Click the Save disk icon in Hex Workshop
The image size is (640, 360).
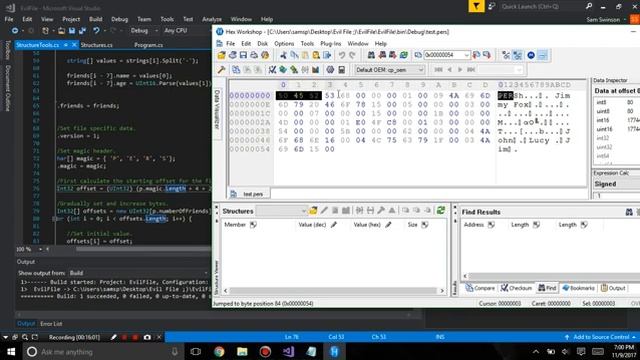click(x=243, y=55)
